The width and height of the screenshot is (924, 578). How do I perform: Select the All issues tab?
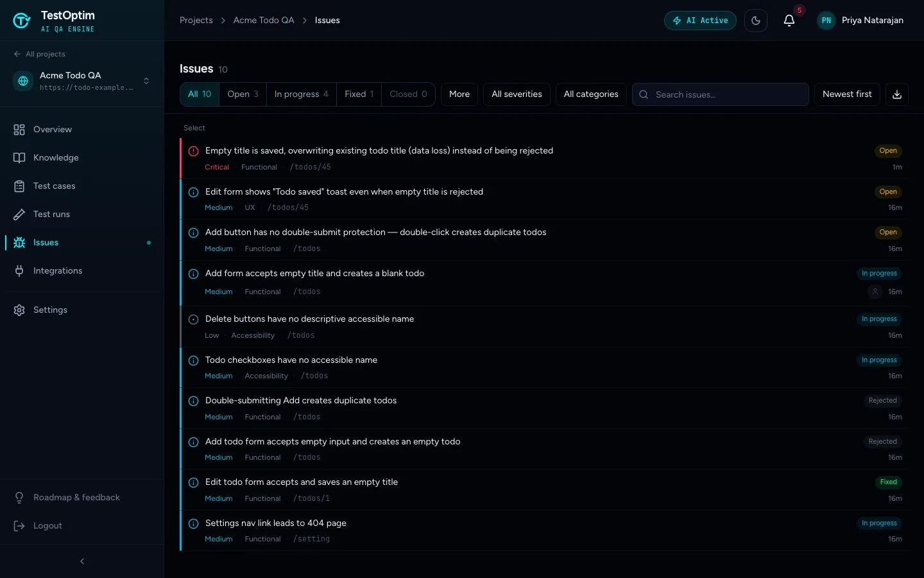pyautogui.click(x=200, y=94)
